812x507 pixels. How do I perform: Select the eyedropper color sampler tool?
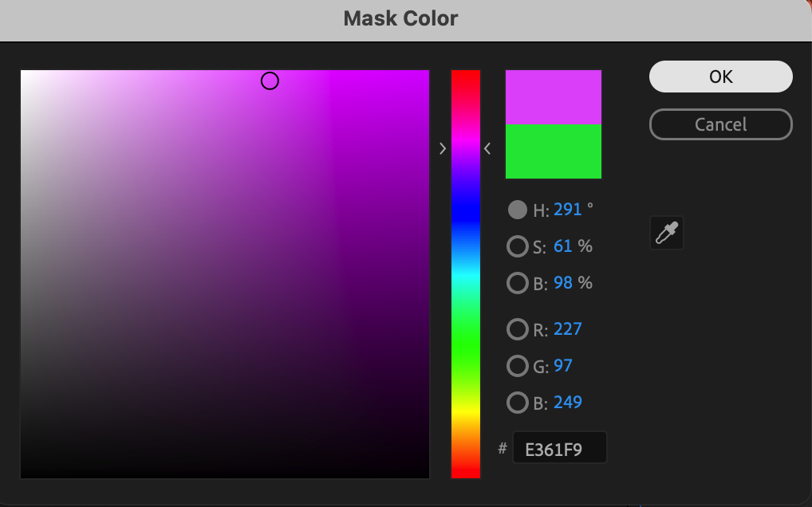click(667, 233)
